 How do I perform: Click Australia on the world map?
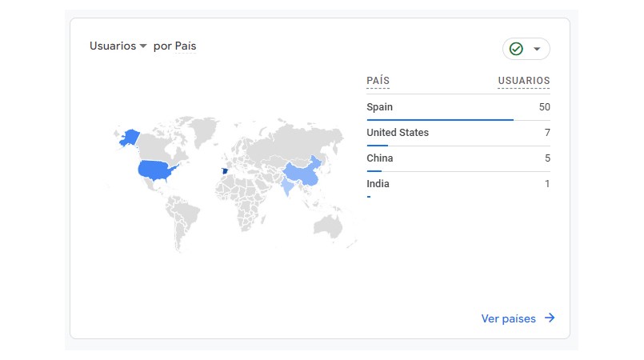(329, 226)
